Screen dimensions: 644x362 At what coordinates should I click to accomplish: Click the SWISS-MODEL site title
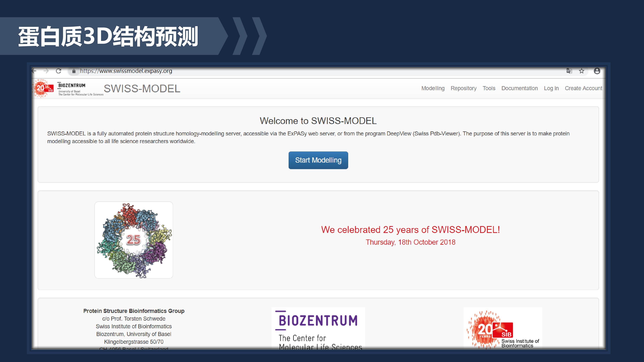coord(142,89)
